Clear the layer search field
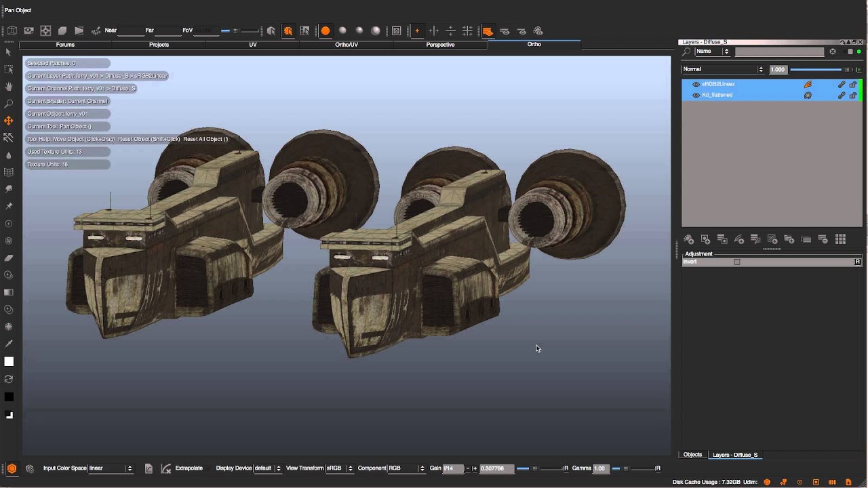868x488 pixels. tap(833, 52)
